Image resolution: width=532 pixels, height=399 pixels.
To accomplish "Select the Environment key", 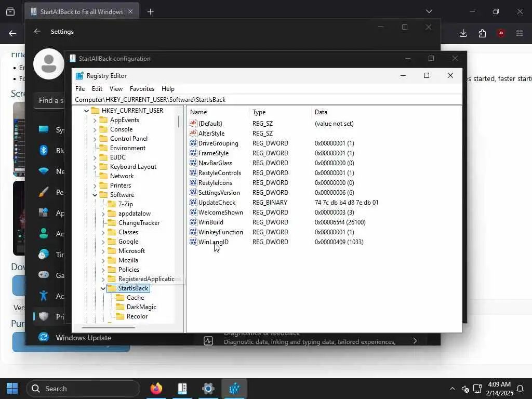I will (128, 148).
